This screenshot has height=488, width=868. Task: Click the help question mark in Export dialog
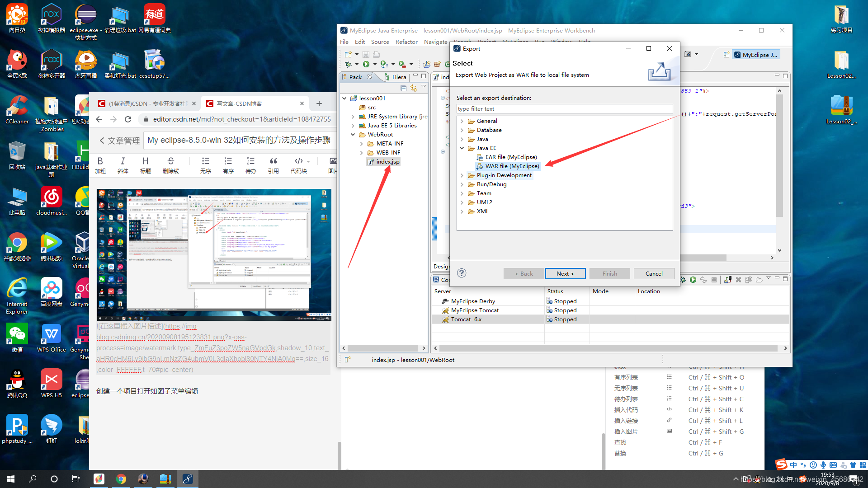(x=462, y=273)
